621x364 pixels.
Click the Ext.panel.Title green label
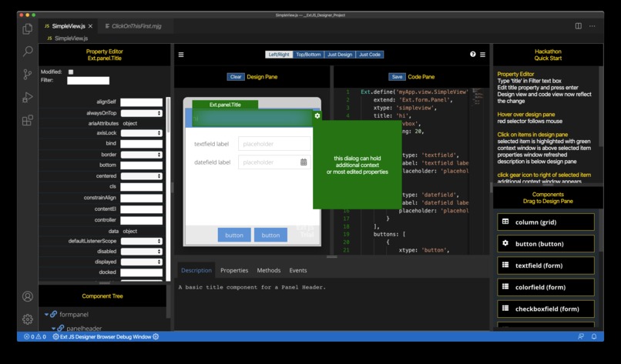[225, 105]
